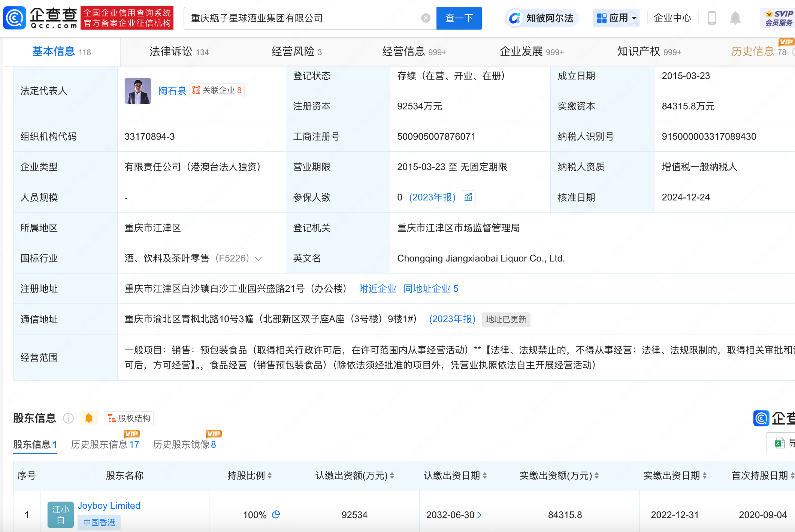Screen dimensions: 795x532
Task: Open 股权结构 equity structure chart
Action: (x=129, y=418)
